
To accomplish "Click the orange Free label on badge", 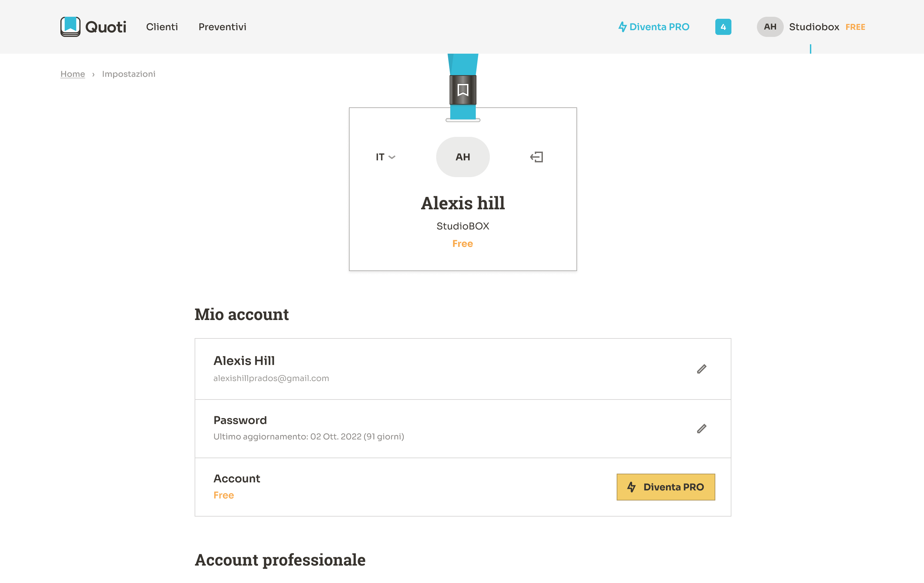I will [462, 244].
